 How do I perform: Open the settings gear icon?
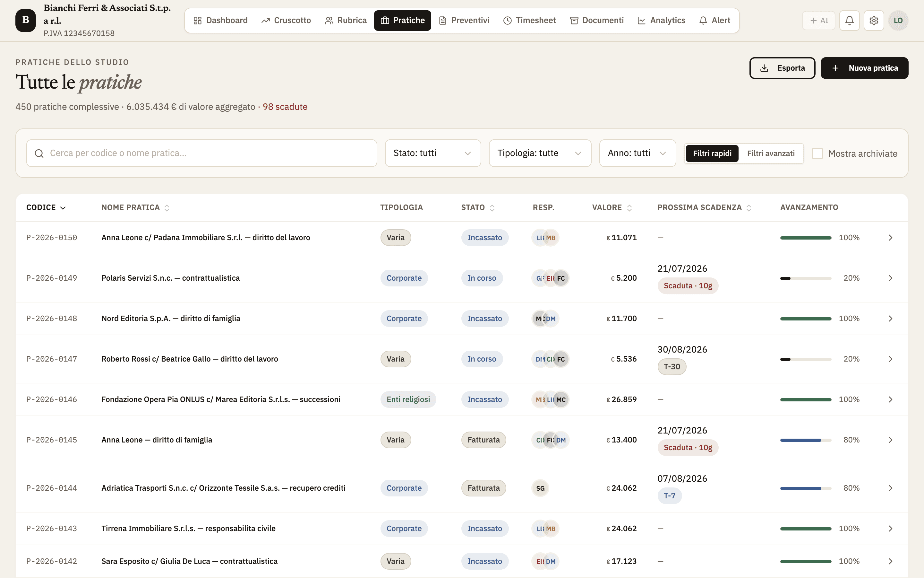click(x=874, y=20)
